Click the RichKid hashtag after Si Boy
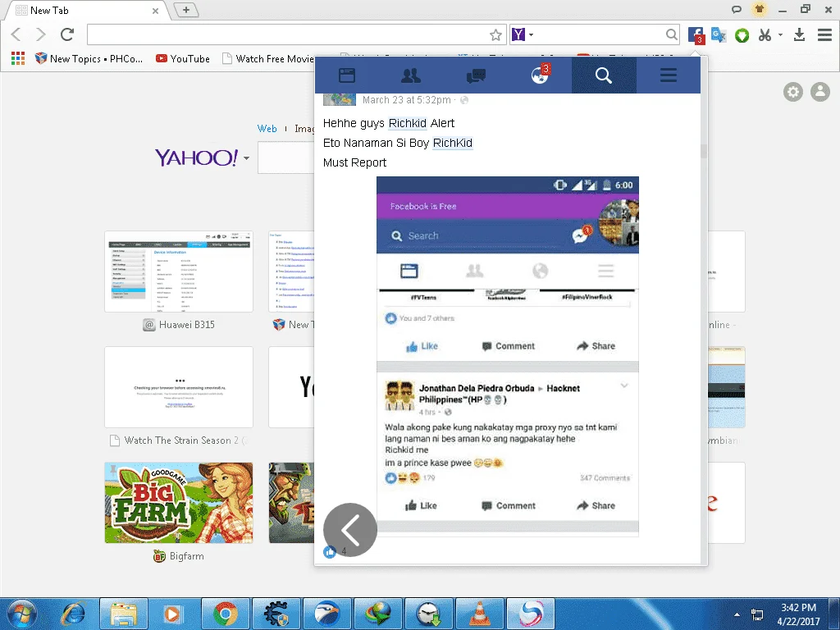This screenshot has width=840, height=630. coord(453,143)
